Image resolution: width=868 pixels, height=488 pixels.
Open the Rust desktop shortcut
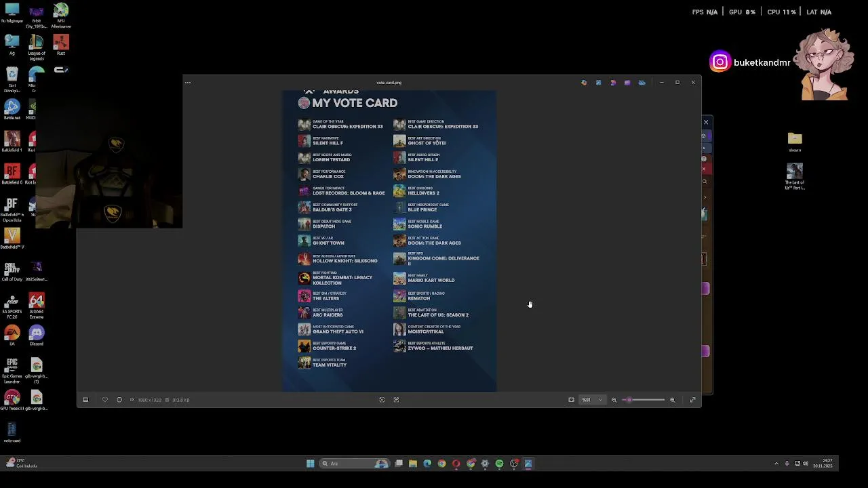[61, 45]
